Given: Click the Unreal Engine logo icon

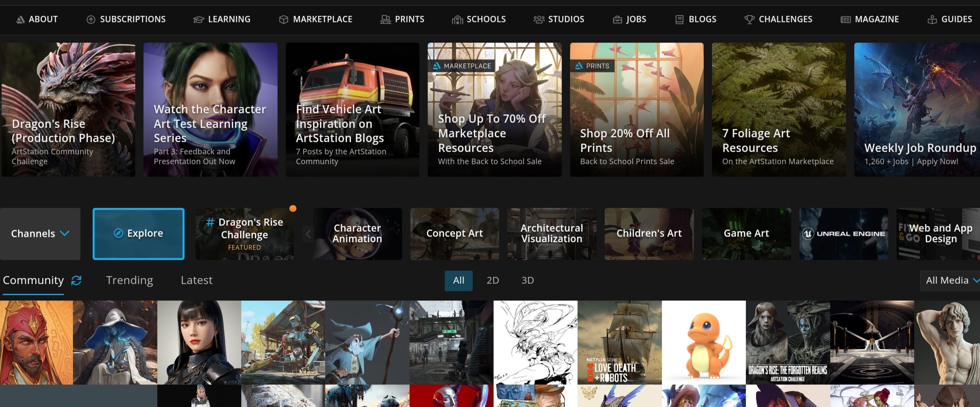Looking at the screenshot, I should 808,233.
